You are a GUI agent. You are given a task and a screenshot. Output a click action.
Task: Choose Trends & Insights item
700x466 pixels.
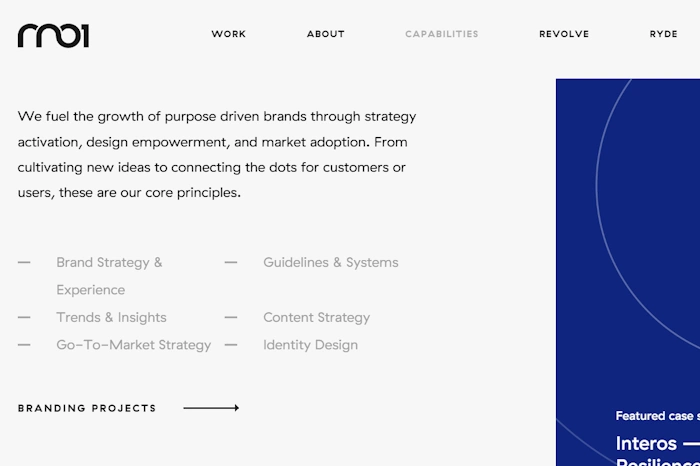(111, 317)
